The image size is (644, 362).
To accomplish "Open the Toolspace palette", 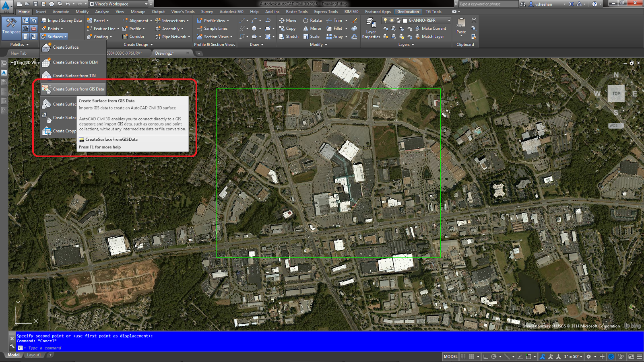I will point(10,28).
